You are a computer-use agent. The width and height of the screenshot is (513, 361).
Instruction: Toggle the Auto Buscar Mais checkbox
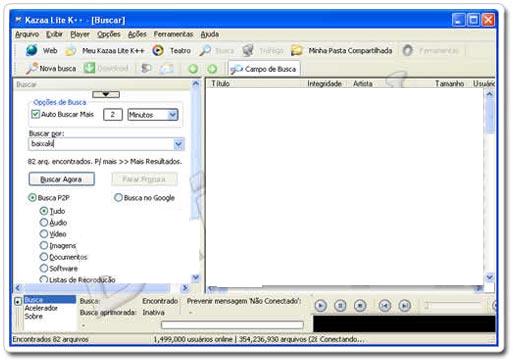point(35,114)
